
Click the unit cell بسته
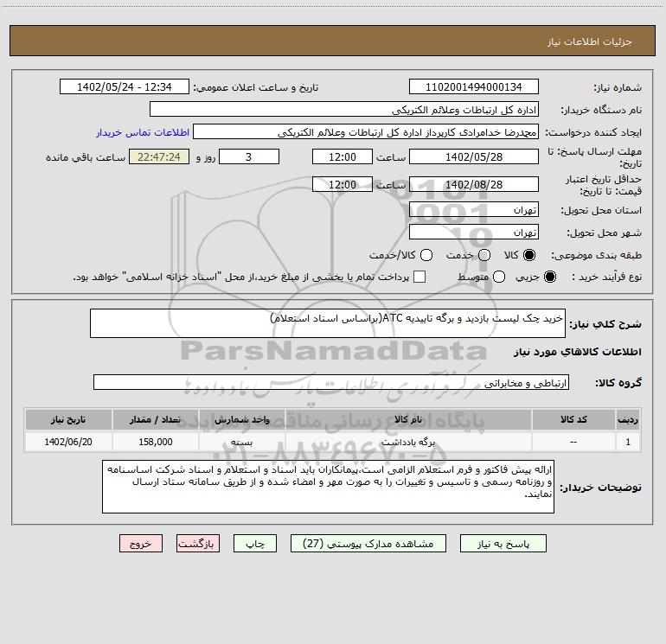(241, 442)
